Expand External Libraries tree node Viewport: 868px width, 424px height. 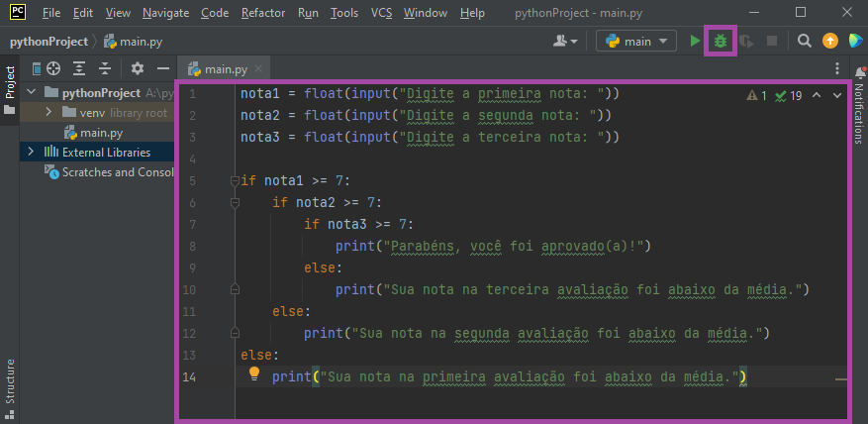(31, 152)
